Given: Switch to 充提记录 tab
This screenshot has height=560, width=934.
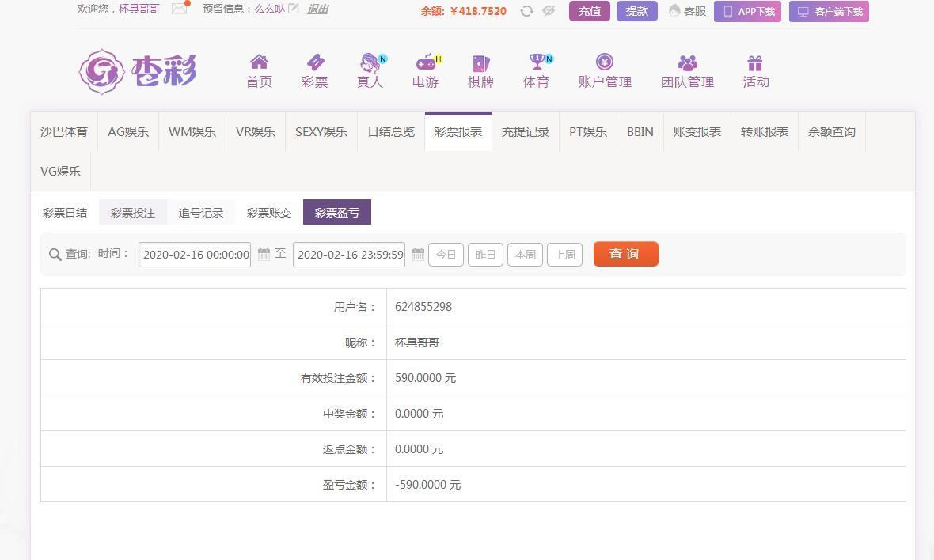Looking at the screenshot, I should pyautogui.click(x=525, y=132).
